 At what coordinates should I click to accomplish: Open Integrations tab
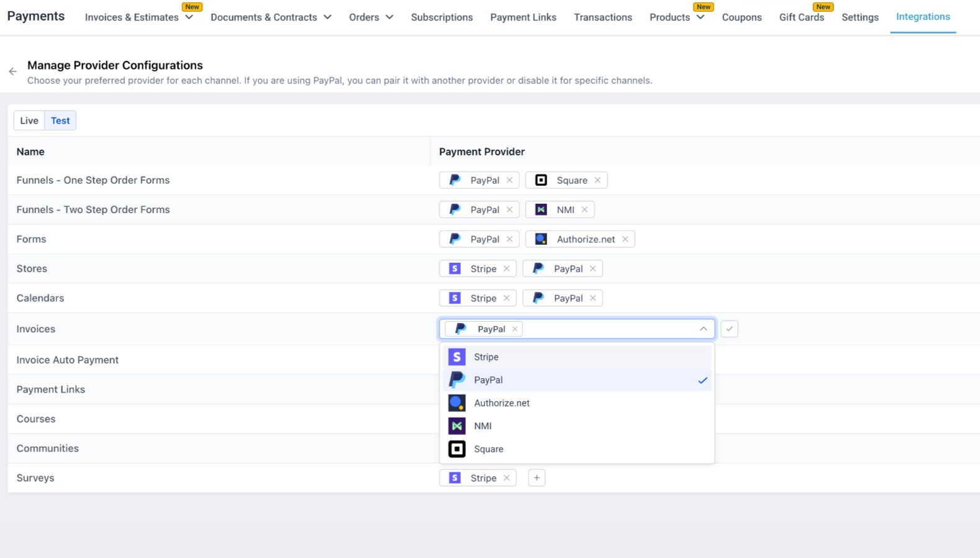click(923, 17)
